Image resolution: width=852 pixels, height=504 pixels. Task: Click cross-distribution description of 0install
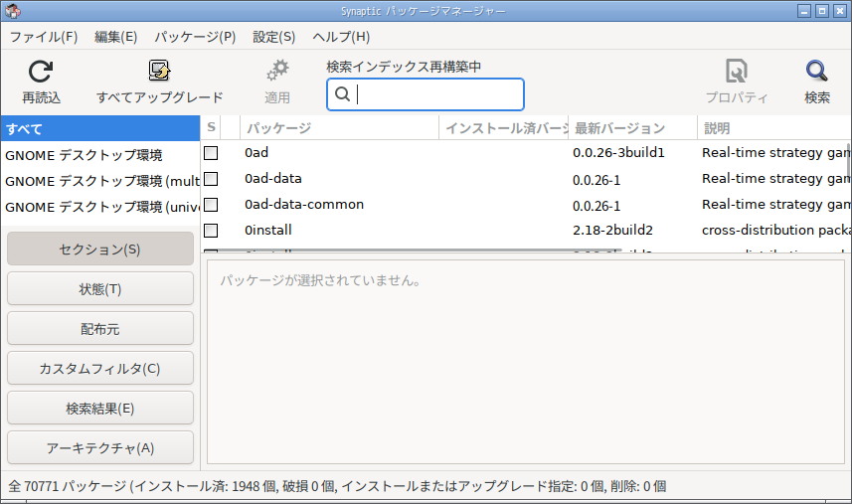click(775, 231)
